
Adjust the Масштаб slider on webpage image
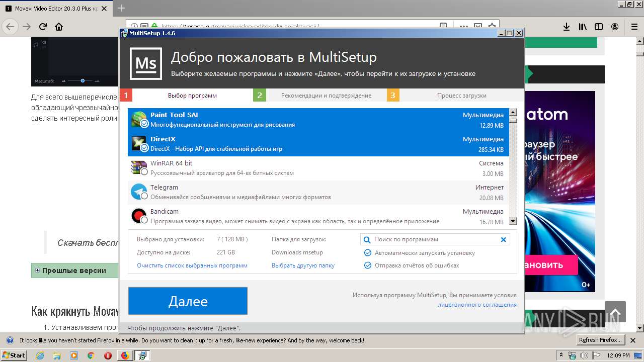click(x=83, y=80)
